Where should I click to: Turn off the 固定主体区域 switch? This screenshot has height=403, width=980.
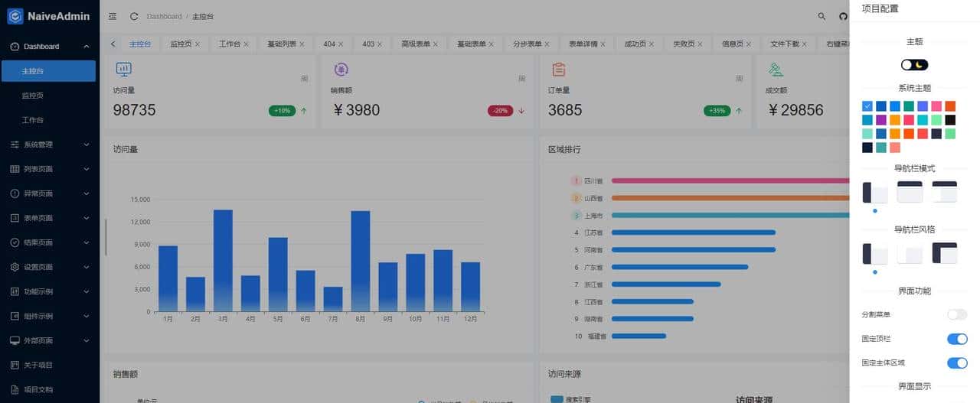[x=957, y=362]
